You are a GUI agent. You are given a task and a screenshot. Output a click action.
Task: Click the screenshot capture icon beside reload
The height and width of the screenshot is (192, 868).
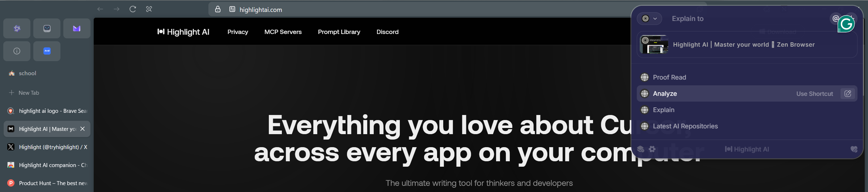(149, 9)
